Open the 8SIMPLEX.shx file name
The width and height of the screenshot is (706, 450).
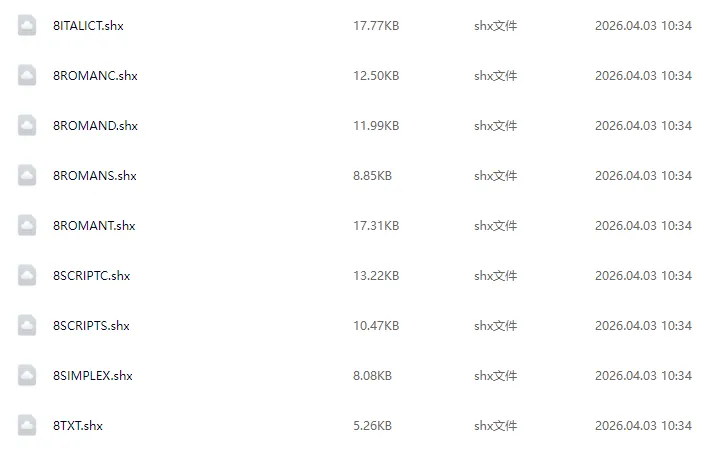point(92,376)
